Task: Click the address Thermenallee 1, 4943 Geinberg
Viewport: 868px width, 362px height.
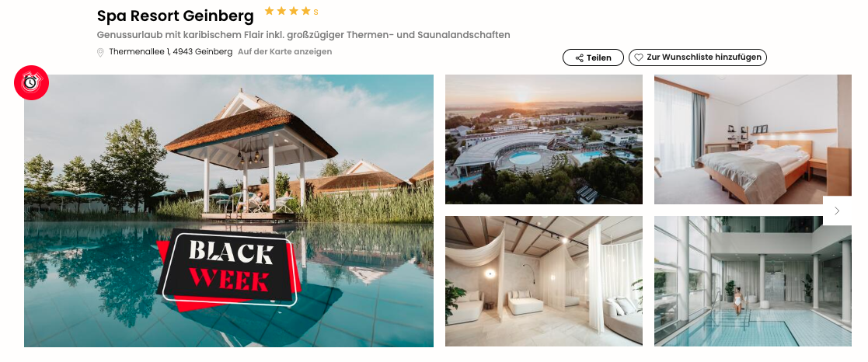Action: point(170,51)
